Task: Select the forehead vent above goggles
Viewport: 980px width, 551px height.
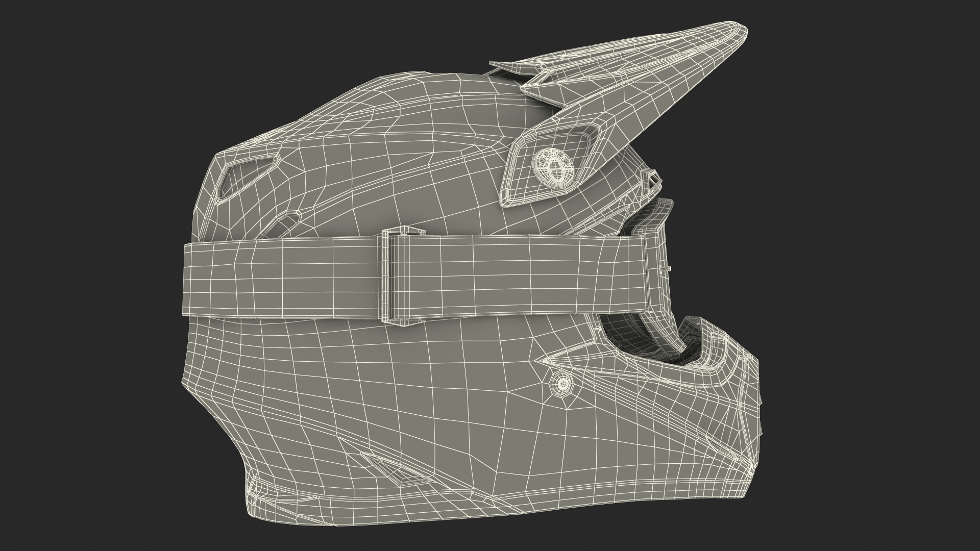Action: [x=651, y=179]
